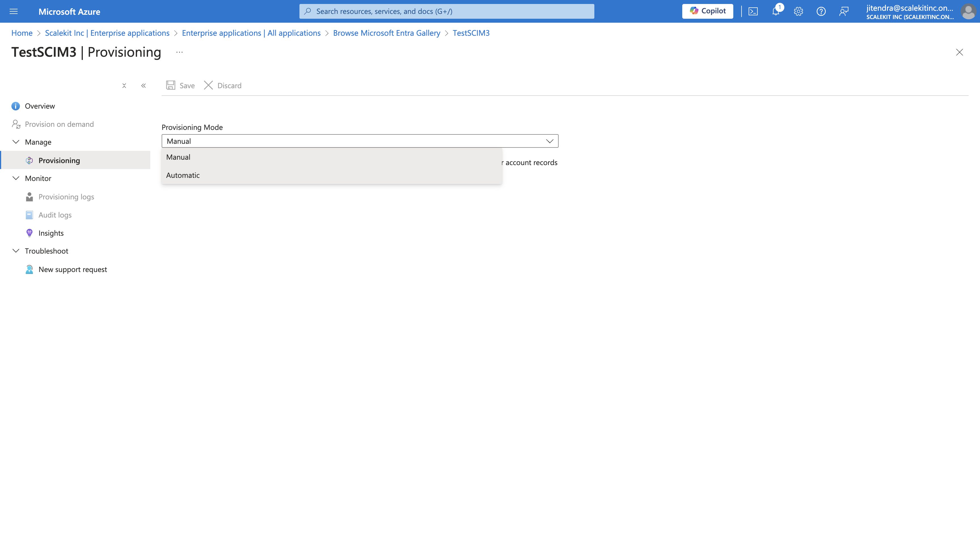980x544 pixels.
Task: Click the New support request person icon
Action: coord(29,270)
